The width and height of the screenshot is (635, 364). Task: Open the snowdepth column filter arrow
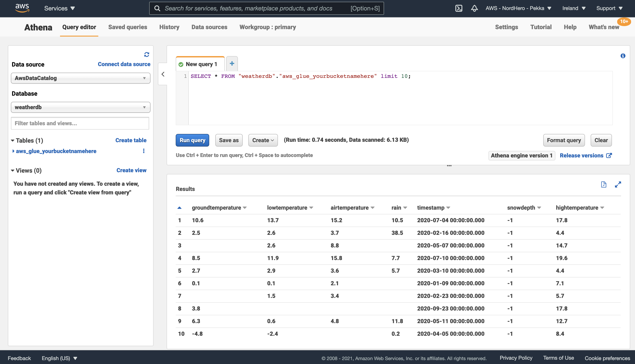tap(539, 208)
